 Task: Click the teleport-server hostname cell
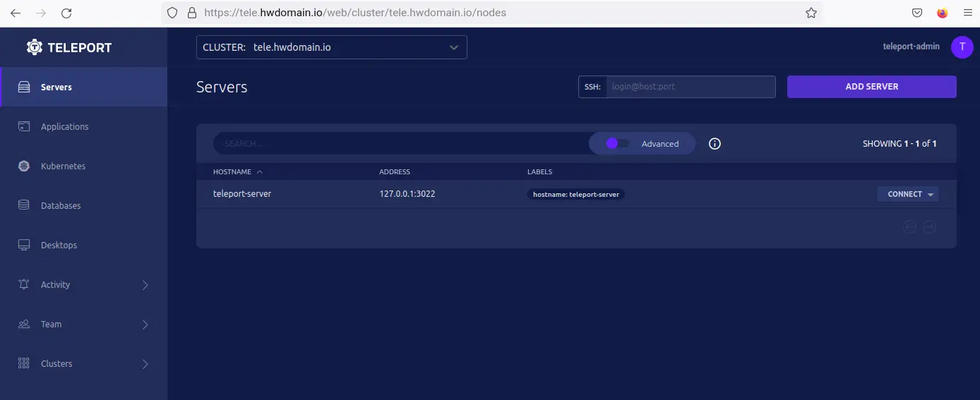pyautogui.click(x=242, y=193)
